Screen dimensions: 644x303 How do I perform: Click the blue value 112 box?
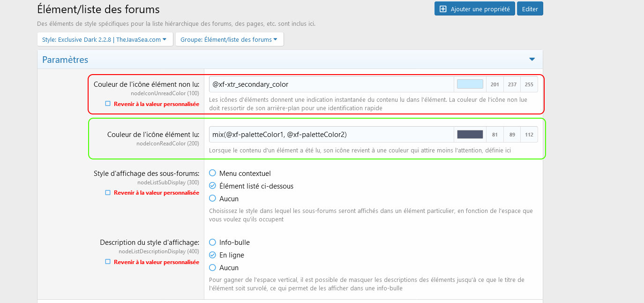point(529,135)
